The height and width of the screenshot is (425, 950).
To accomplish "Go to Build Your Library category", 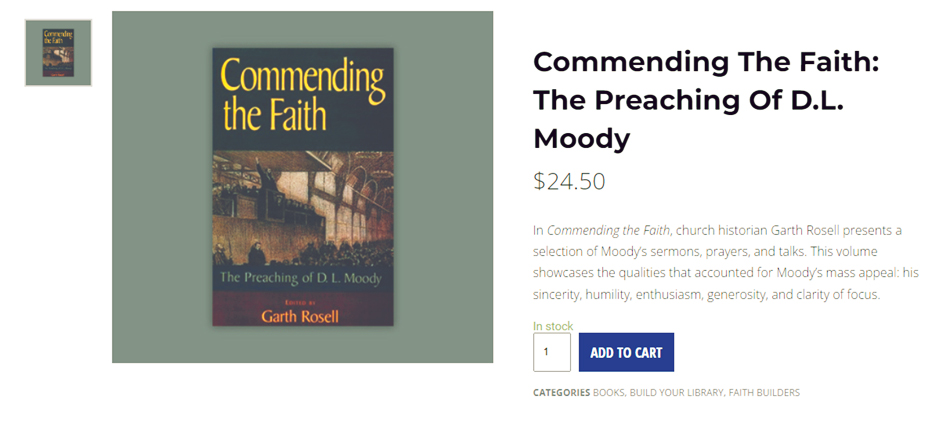I will coord(676,393).
